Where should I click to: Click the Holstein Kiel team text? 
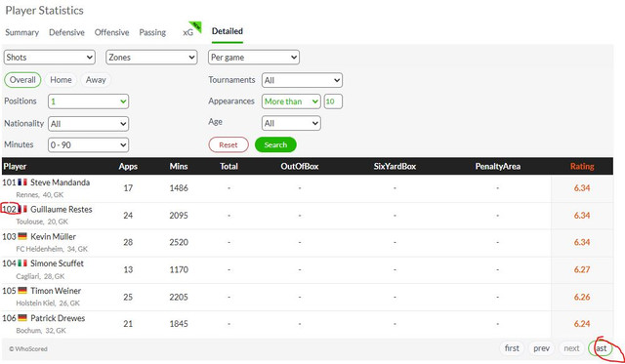[x=36, y=303]
